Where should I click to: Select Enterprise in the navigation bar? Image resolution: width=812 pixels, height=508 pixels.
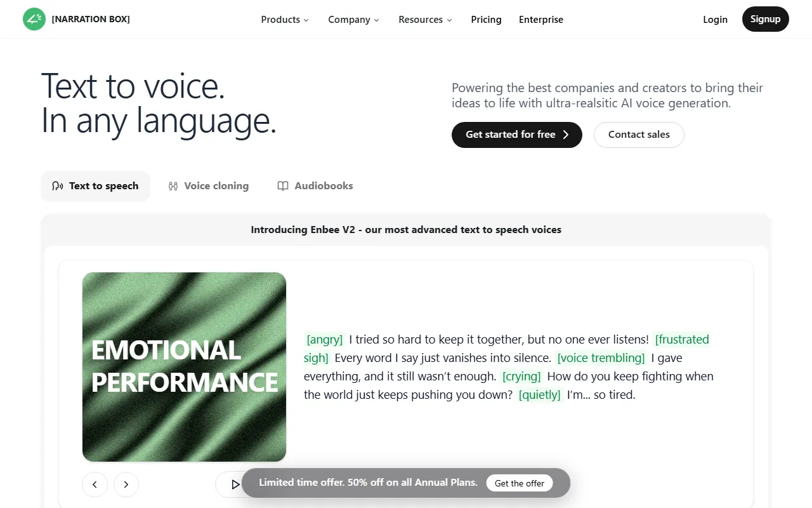pos(540,19)
